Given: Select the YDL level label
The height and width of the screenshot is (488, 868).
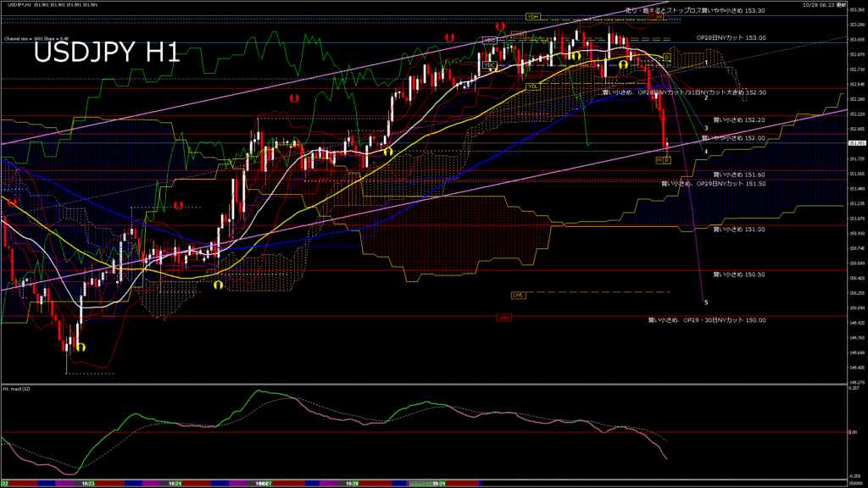Looking at the screenshot, I should click(x=533, y=86).
